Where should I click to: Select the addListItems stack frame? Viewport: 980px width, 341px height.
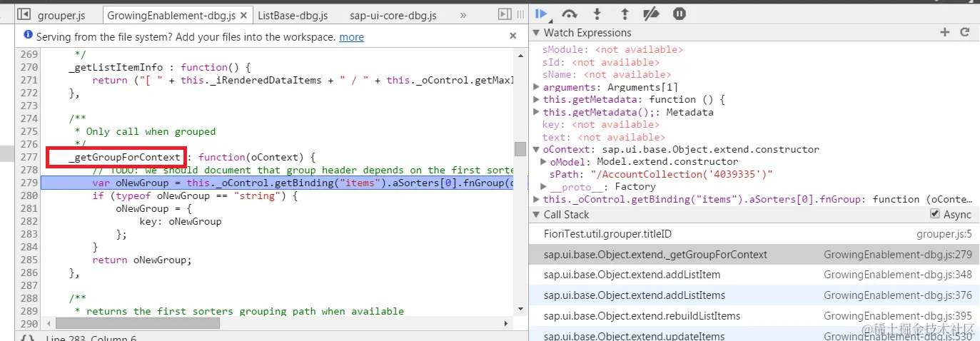[754, 295]
